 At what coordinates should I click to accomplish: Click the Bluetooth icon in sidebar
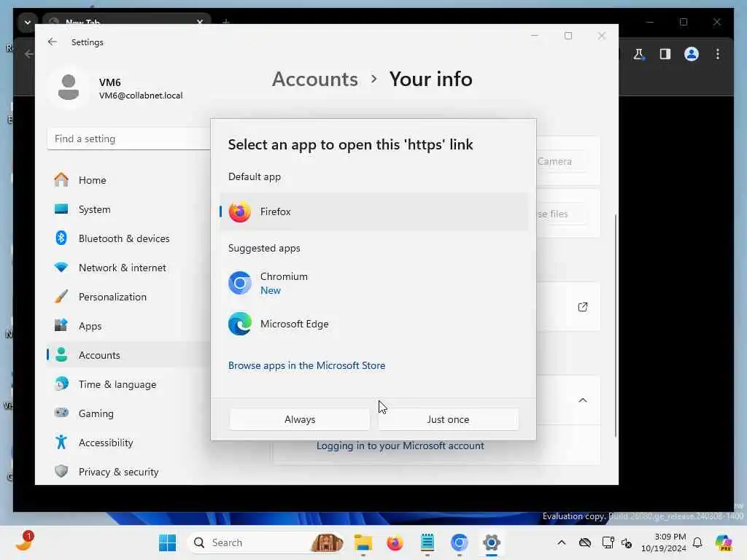[x=61, y=238]
